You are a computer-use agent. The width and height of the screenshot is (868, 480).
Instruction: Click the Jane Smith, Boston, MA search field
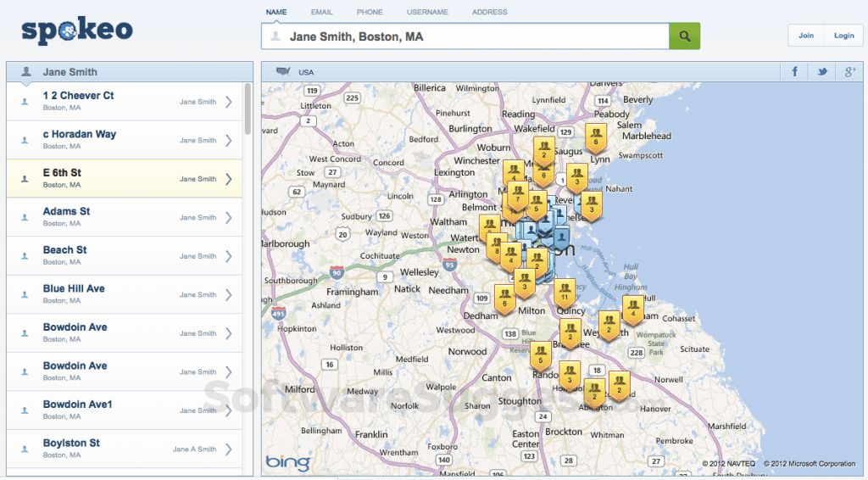[x=465, y=36]
